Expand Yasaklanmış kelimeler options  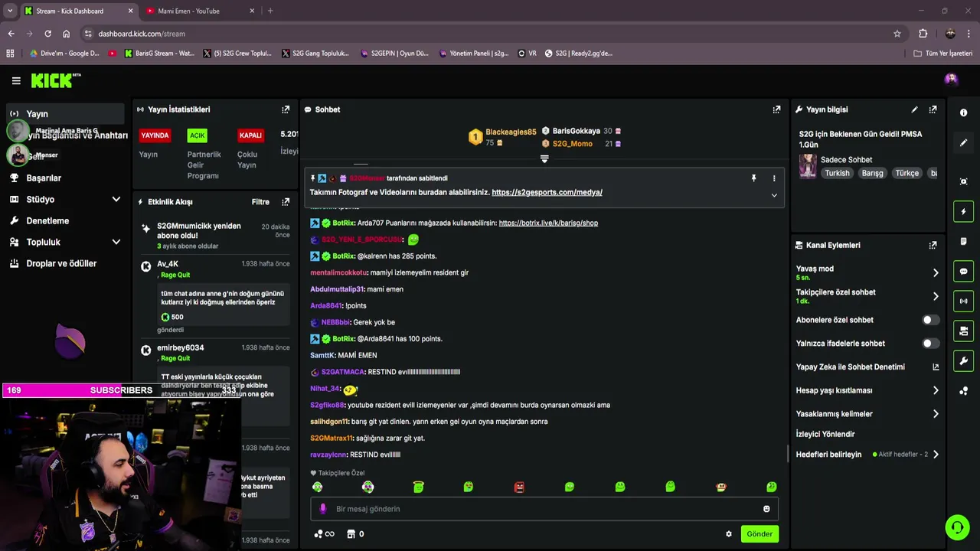(x=936, y=414)
